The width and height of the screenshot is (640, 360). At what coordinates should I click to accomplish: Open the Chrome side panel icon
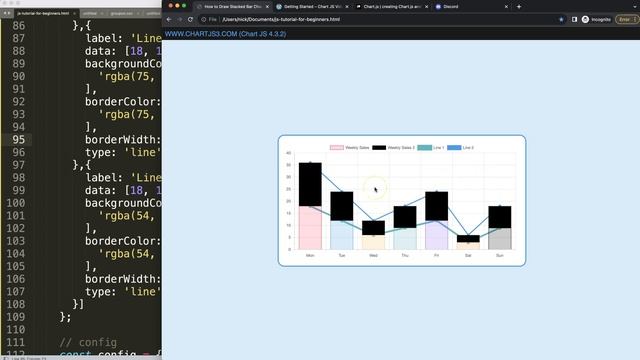click(574, 19)
